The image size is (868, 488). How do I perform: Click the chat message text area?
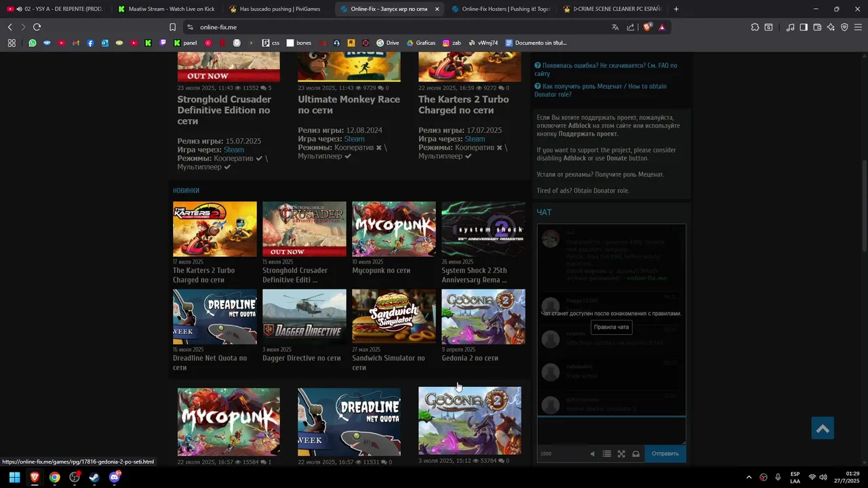pos(611,431)
